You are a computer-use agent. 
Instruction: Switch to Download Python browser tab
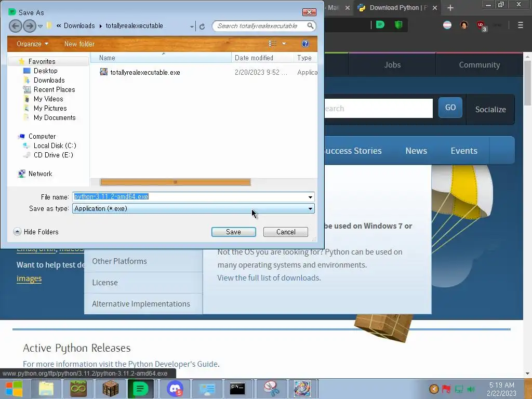point(395,8)
